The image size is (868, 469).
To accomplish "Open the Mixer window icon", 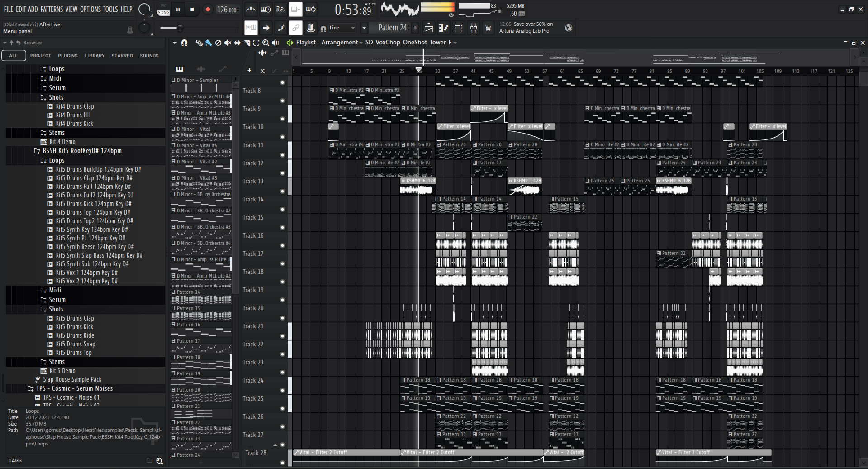I will coord(474,28).
